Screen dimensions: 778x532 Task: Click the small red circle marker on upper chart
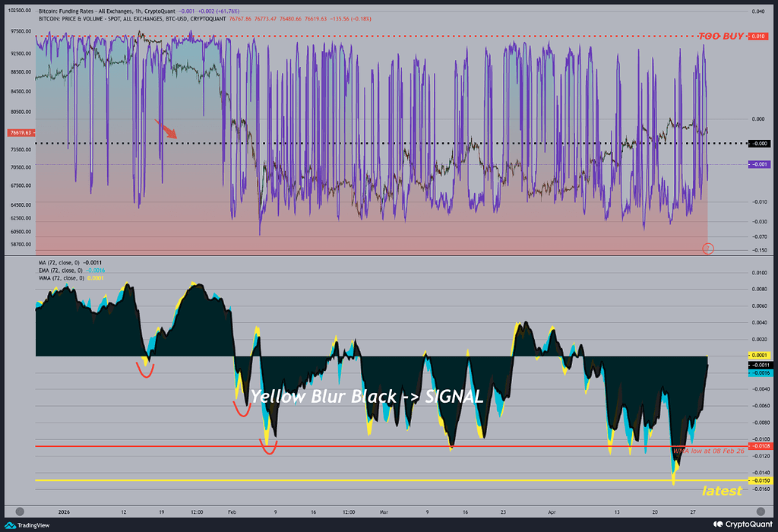pyautogui.click(x=708, y=249)
